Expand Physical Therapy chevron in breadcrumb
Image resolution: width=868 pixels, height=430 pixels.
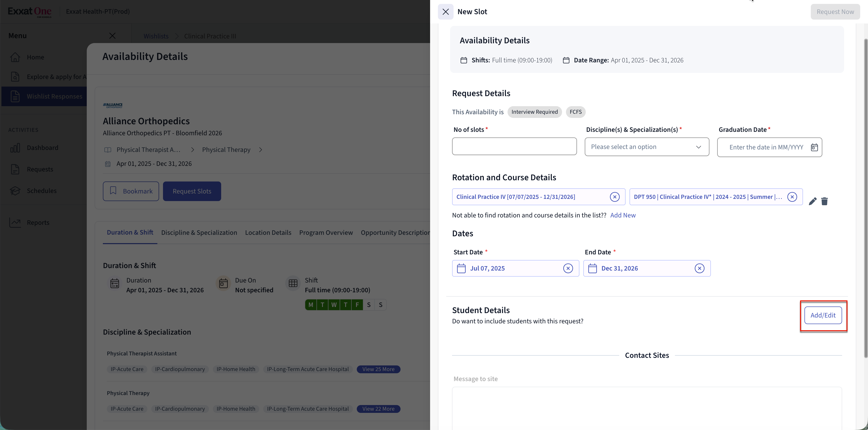click(260, 150)
